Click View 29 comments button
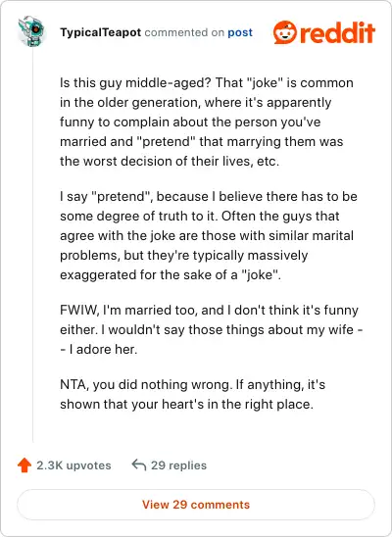 coord(196,505)
